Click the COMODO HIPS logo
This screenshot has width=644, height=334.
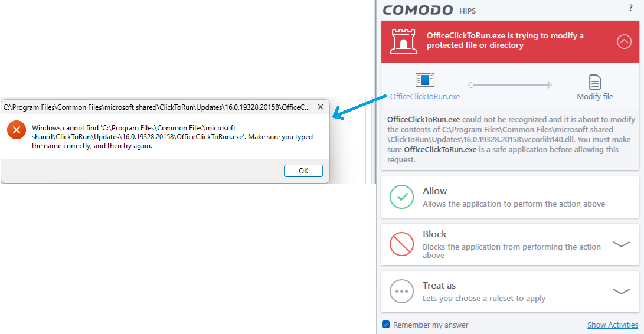429,10
